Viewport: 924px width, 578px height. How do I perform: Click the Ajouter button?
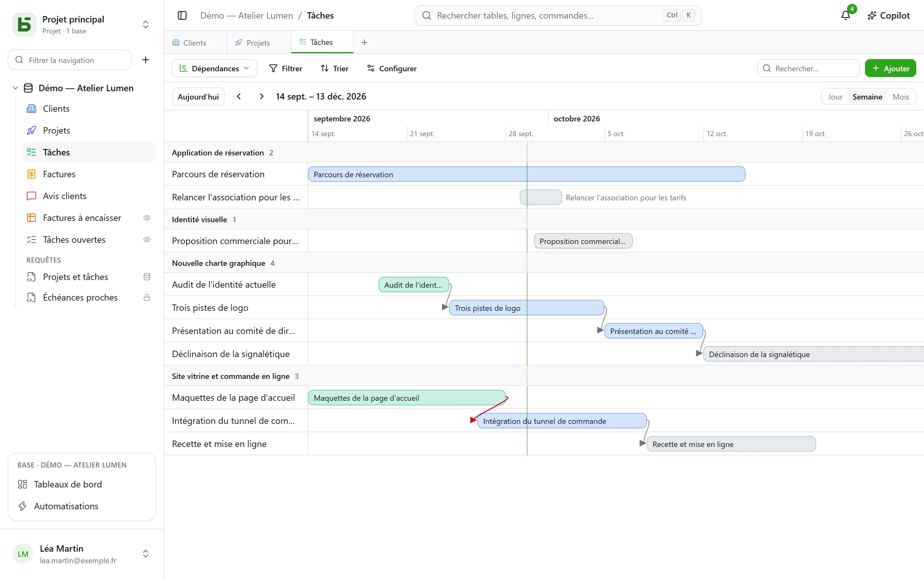(x=890, y=68)
